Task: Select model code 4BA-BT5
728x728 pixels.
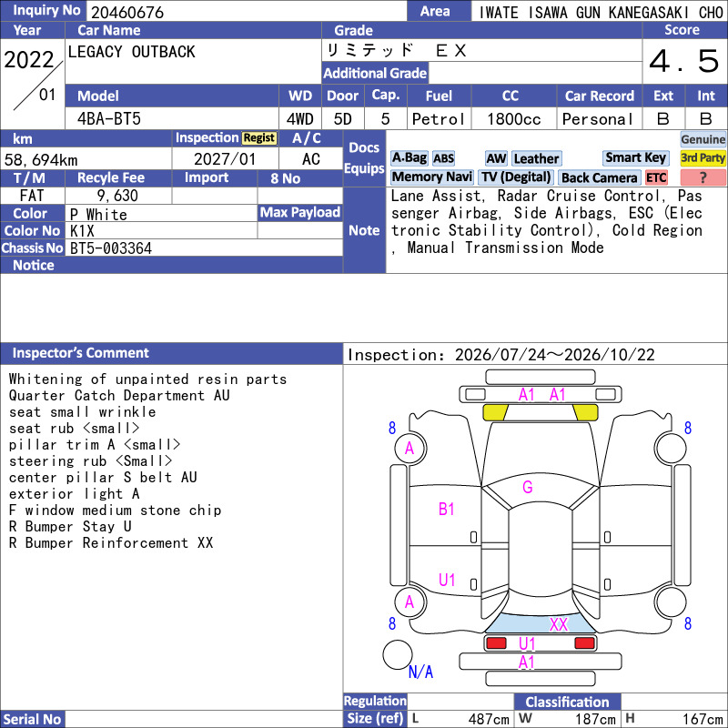Action: click(x=109, y=119)
